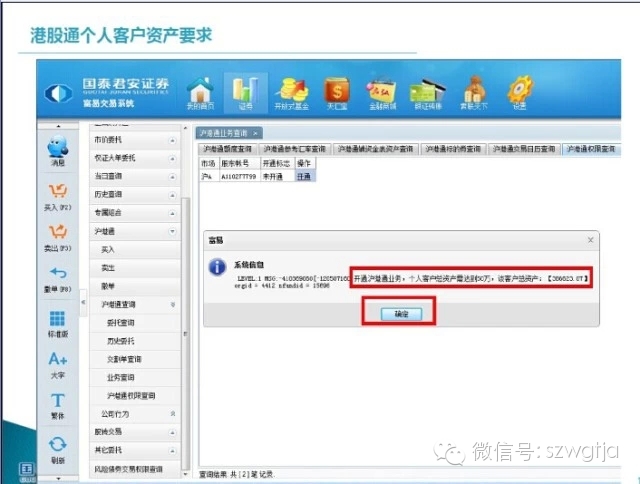Click the 确定 button in the dialog
The image size is (640, 484).
coord(401,314)
